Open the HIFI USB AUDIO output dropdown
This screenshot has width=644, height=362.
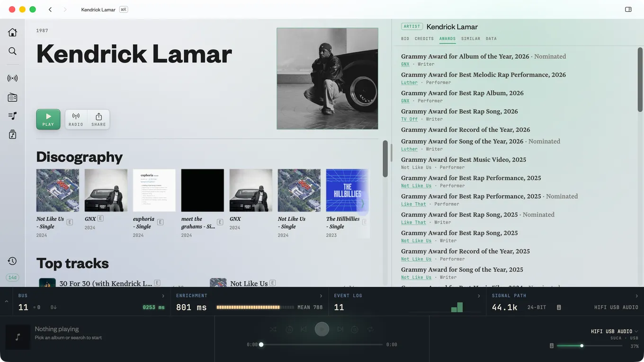[615, 331]
